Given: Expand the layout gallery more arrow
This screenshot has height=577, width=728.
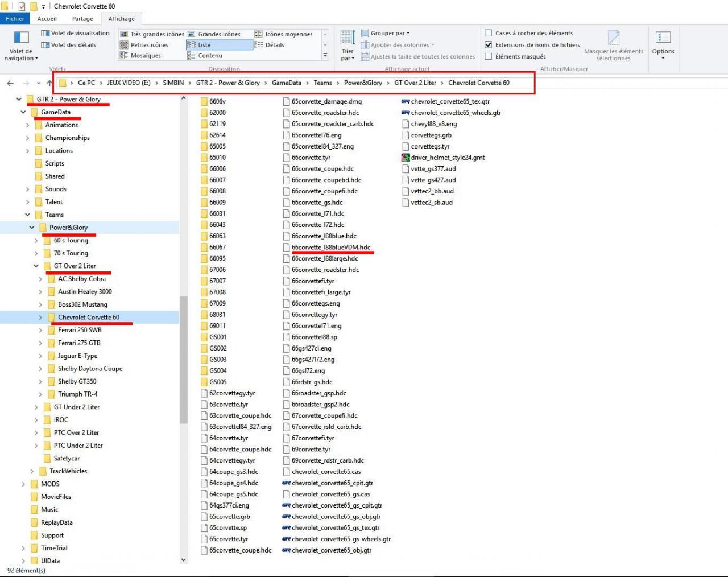Looking at the screenshot, I should (x=325, y=56).
